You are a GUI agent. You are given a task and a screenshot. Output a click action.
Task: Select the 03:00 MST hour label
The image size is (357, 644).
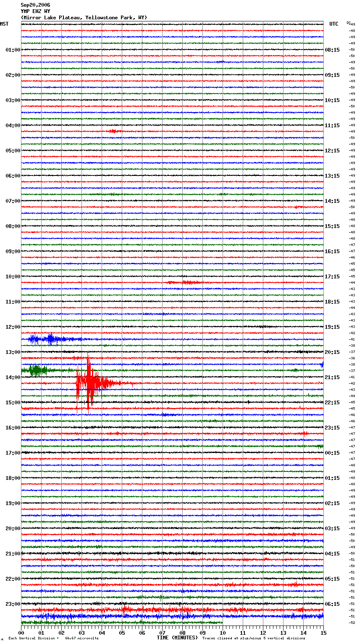coord(13,100)
